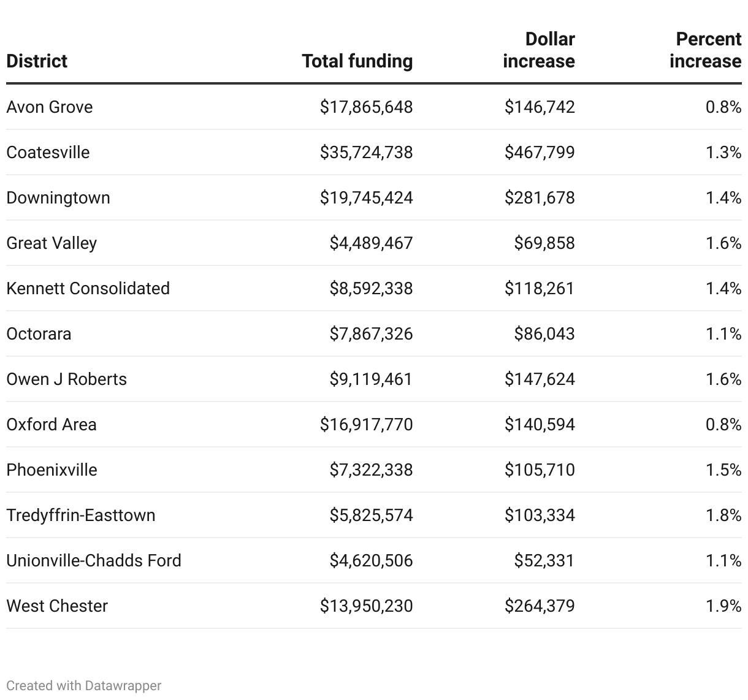Select the Oxford Area district cell
748x700 pixels.
[x=52, y=425]
